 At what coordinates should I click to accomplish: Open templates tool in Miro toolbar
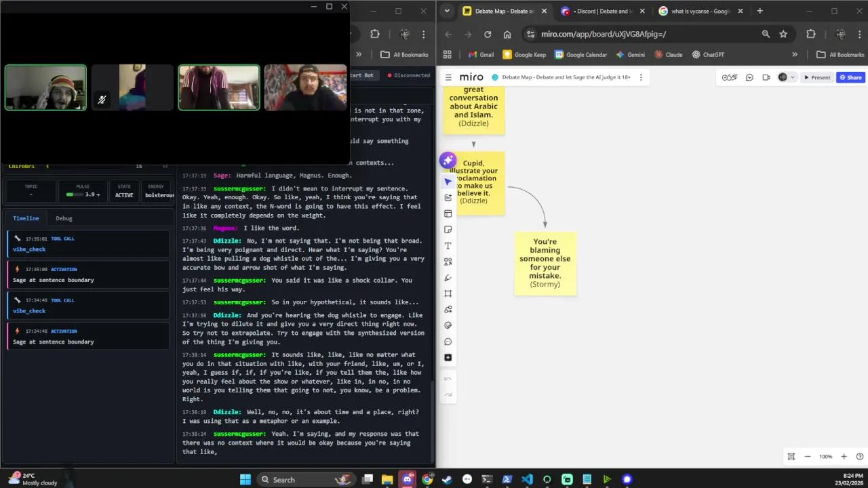click(448, 213)
